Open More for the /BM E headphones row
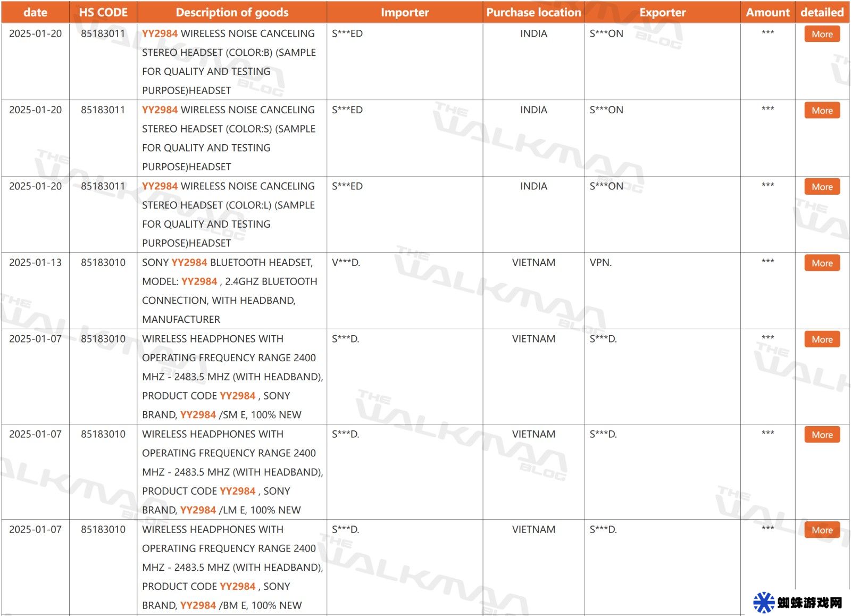851x616 pixels. pos(822,530)
